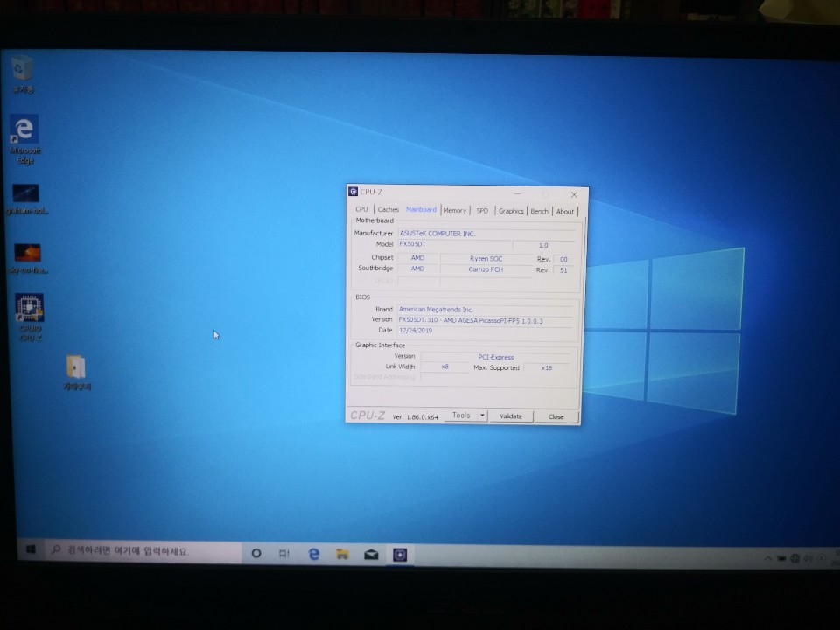Open the About tab
This screenshot has width=840, height=630.
click(x=564, y=212)
